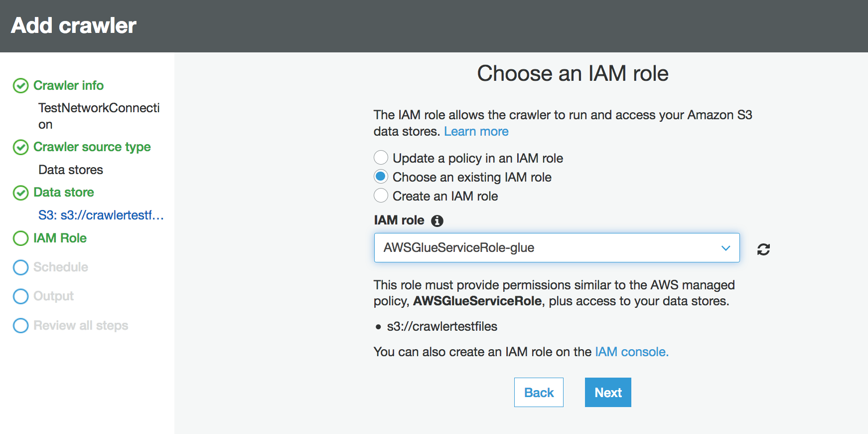This screenshot has height=434, width=868.
Task: Click the Data store checkmark icon
Action: click(20, 193)
